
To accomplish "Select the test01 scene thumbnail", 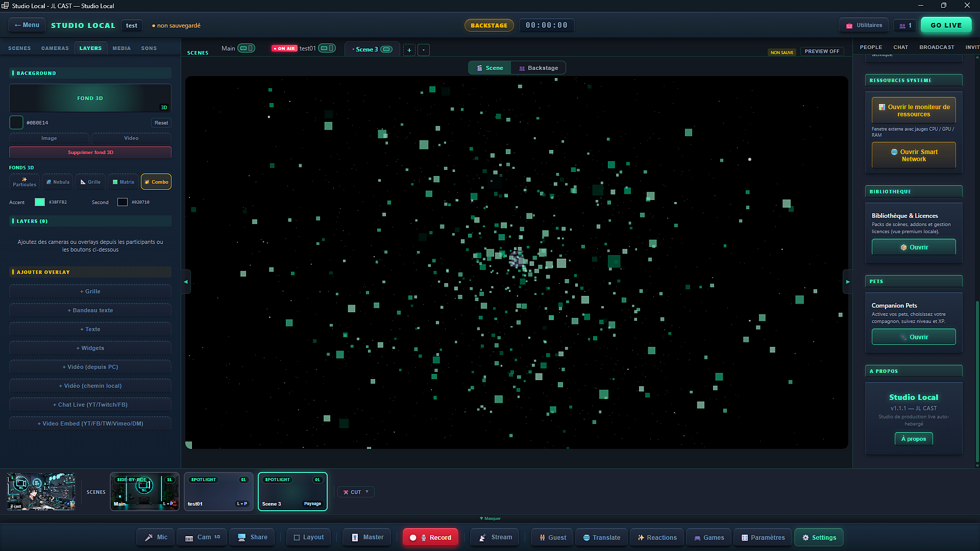I will [x=218, y=491].
